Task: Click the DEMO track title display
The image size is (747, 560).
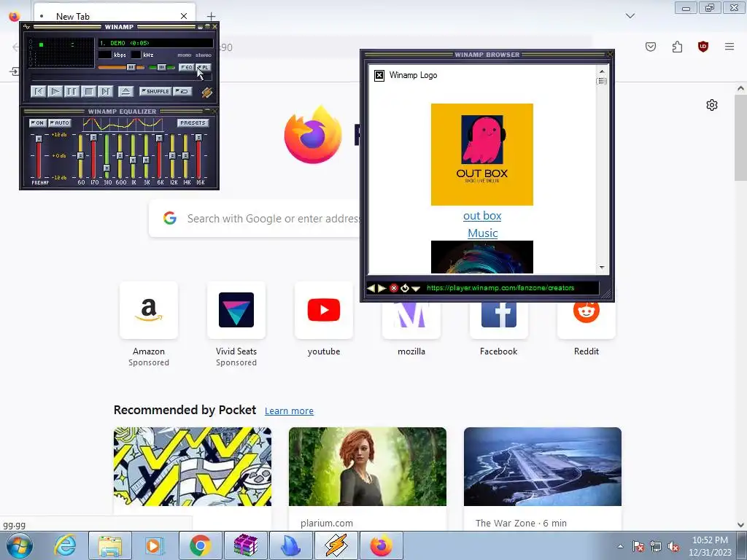Action: click(x=155, y=43)
